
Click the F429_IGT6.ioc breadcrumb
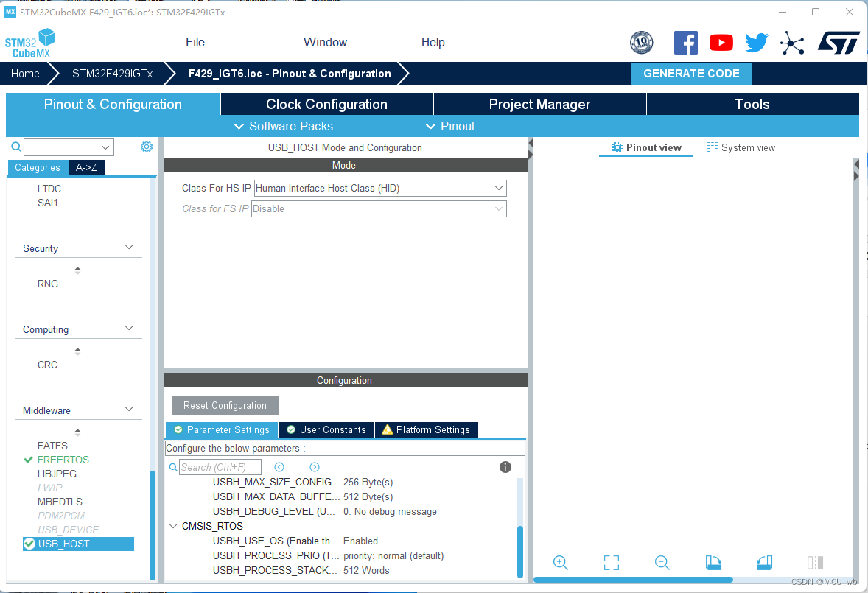[290, 74]
